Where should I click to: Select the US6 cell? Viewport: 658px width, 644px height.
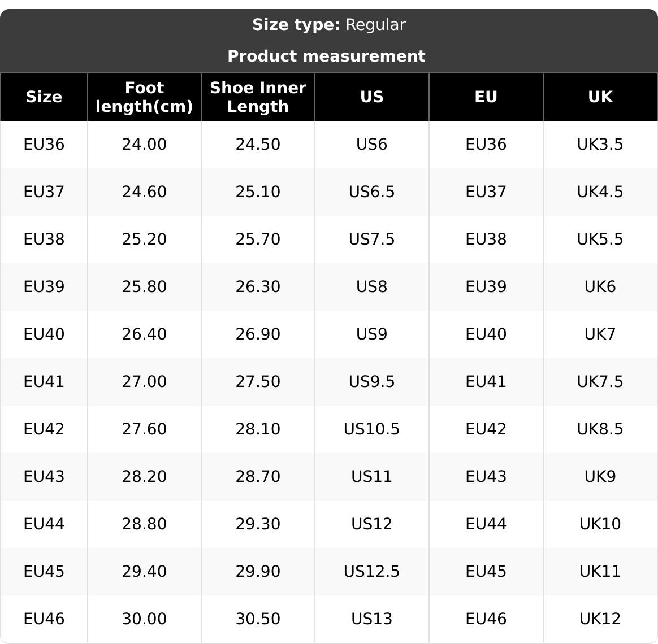click(371, 145)
